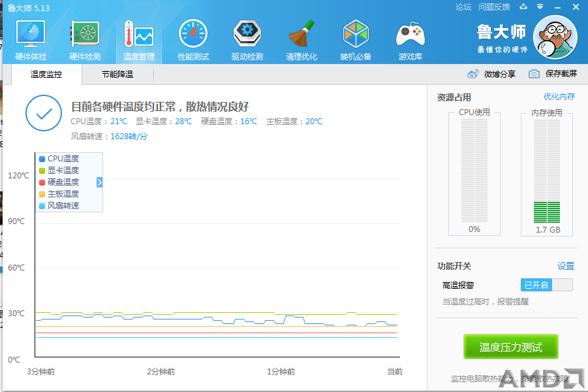The height and width of the screenshot is (392, 588).
Task: Click the 鲁大师 mascot avatar
Action: (x=555, y=37)
